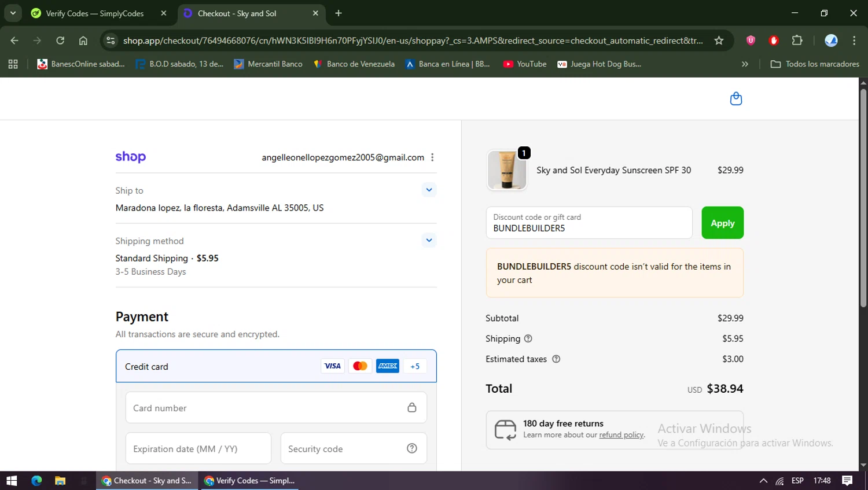
Task: Open B.O.D sabado bookmark
Action: (179, 64)
